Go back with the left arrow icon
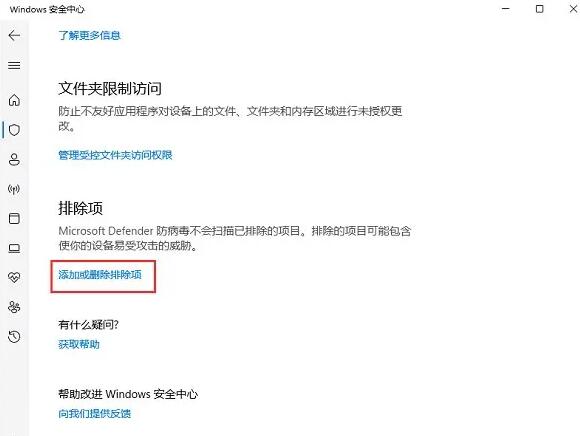Image resolution: width=580 pixels, height=436 pixels. 14,36
